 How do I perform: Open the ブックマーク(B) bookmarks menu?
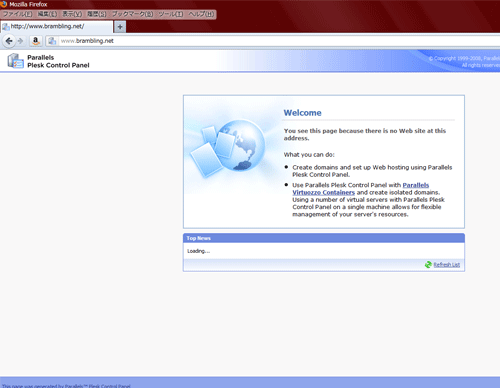[132, 14]
